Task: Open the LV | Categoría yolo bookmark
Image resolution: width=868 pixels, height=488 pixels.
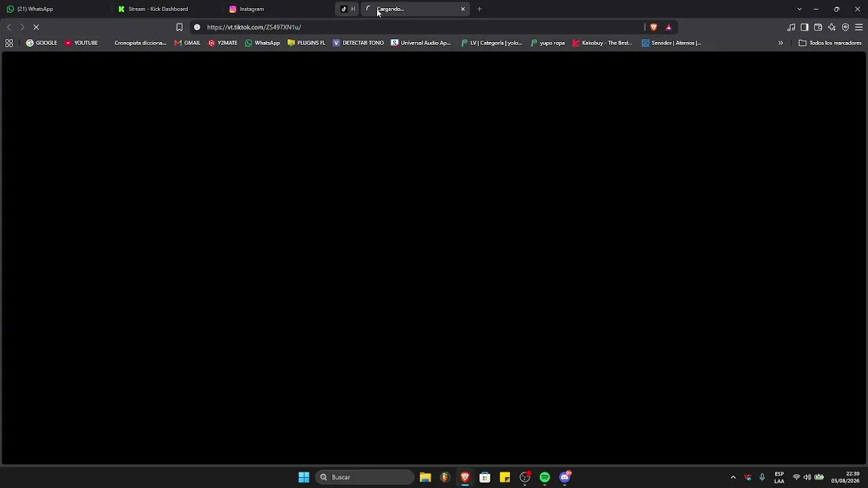Action: tap(491, 43)
